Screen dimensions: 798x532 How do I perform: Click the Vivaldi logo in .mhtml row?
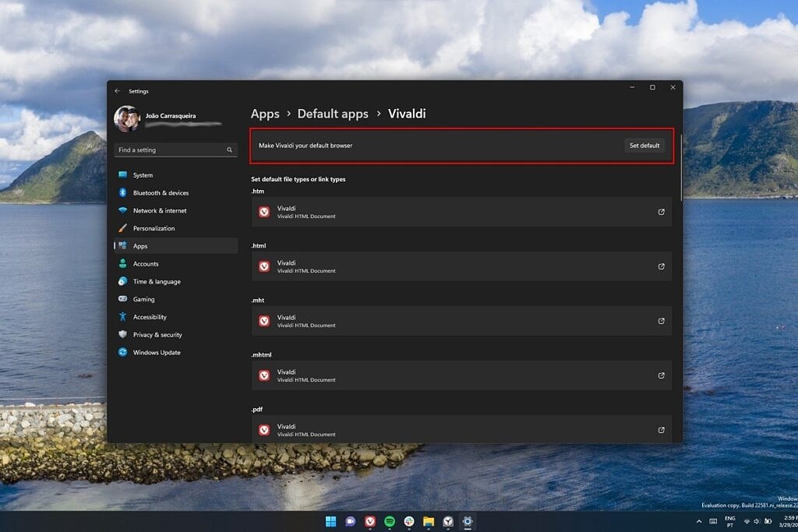[x=264, y=375]
